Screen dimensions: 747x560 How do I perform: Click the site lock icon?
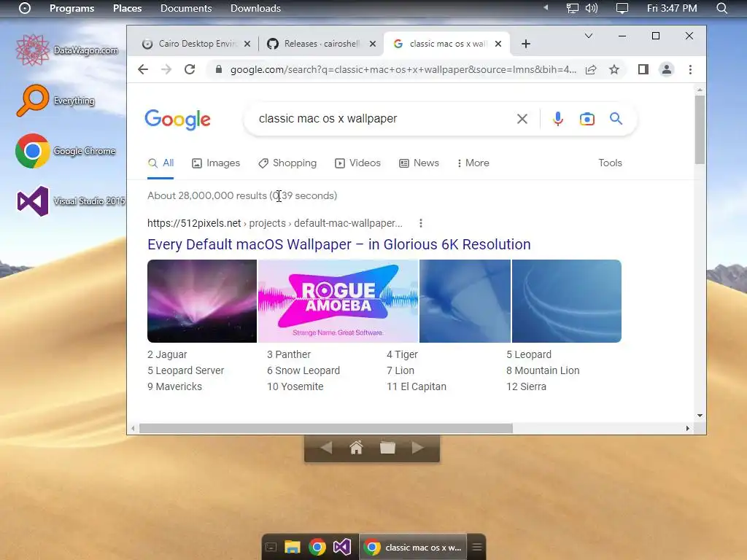(x=219, y=69)
